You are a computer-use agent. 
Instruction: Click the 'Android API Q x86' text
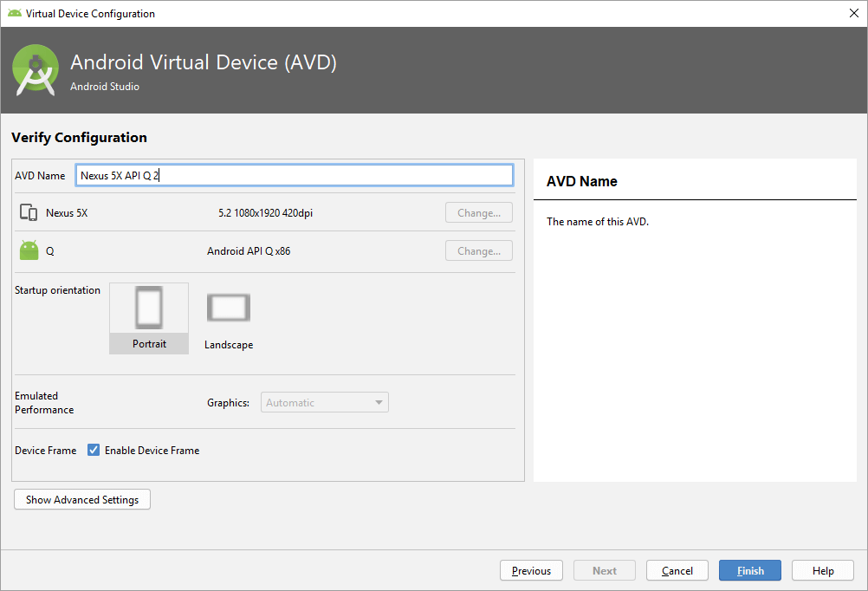[x=249, y=251]
